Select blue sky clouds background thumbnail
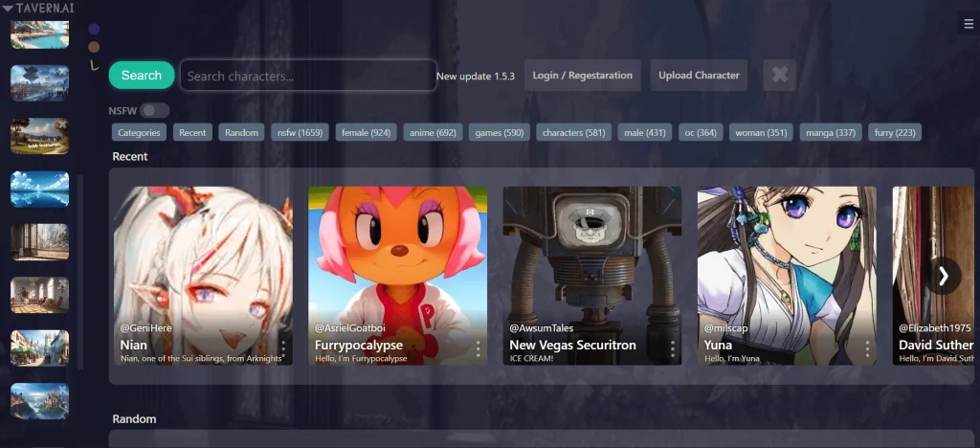The width and height of the screenshot is (980, 448). click(x=40, y=189)
